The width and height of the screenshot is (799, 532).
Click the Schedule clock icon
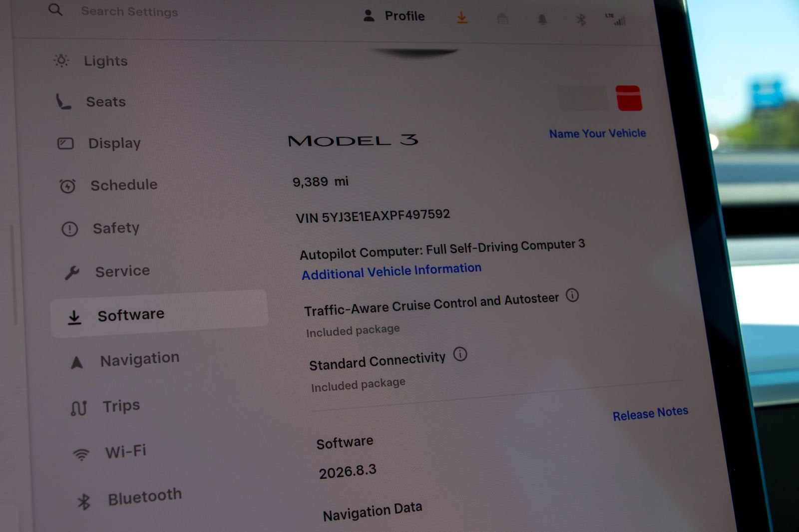click(67, 186)
